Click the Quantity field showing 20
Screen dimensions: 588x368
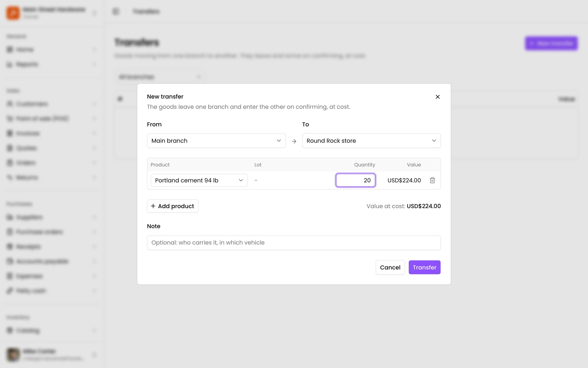355,180
